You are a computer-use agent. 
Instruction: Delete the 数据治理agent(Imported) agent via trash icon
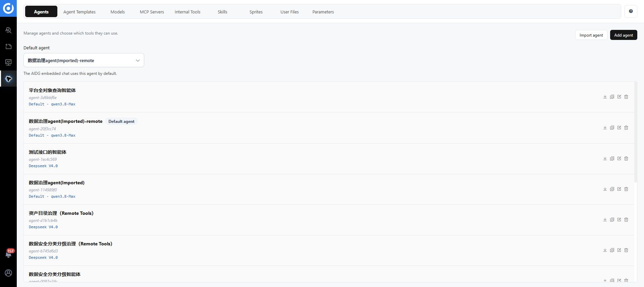[x=626, y=189]
